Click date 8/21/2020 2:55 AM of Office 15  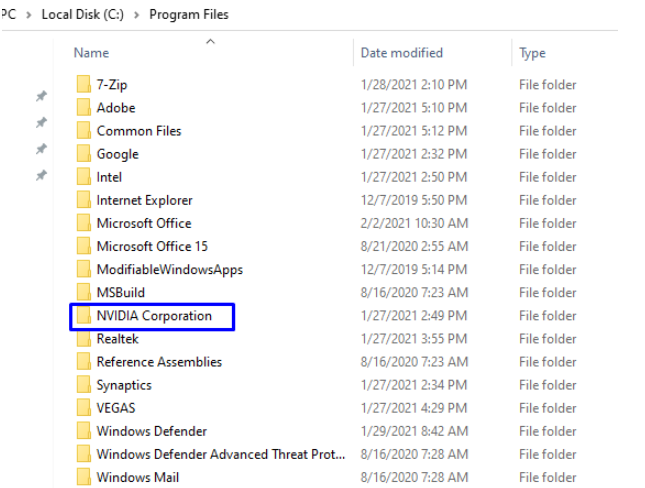click(x=414, y=246)
